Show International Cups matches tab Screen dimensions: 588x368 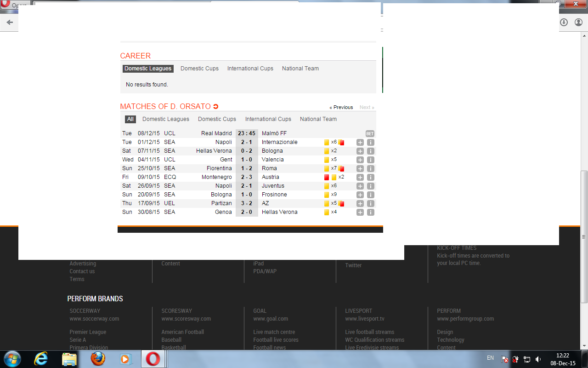pos(268,119)
